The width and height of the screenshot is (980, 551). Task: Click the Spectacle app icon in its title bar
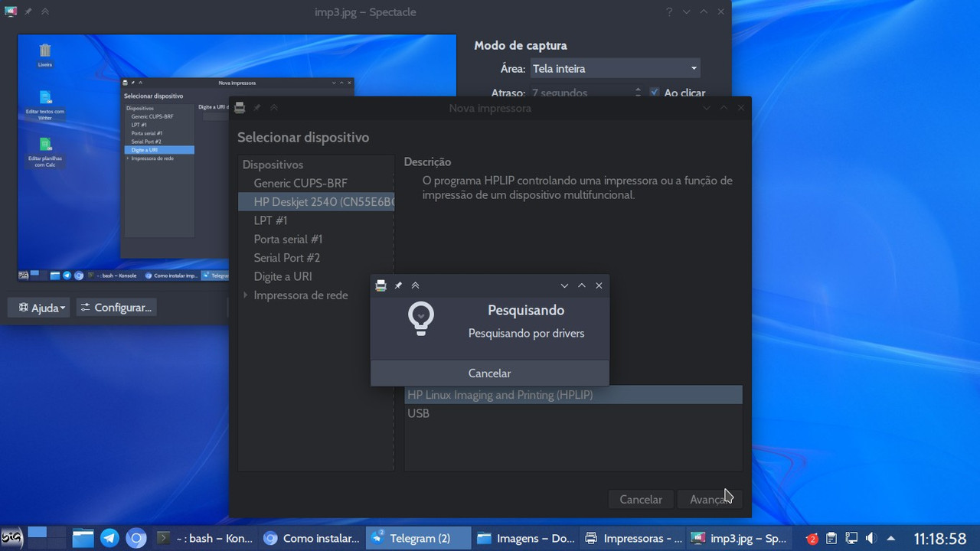pos(11,11)
